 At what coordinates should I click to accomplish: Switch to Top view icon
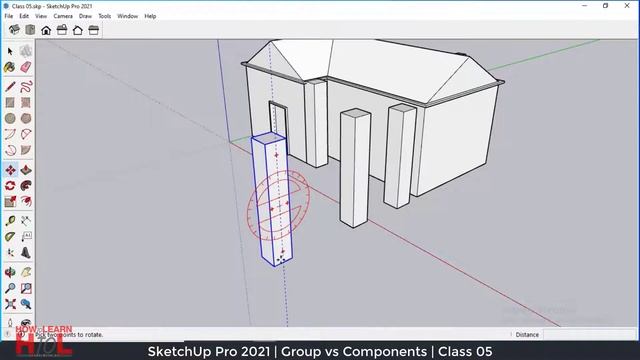click(30, 30)
